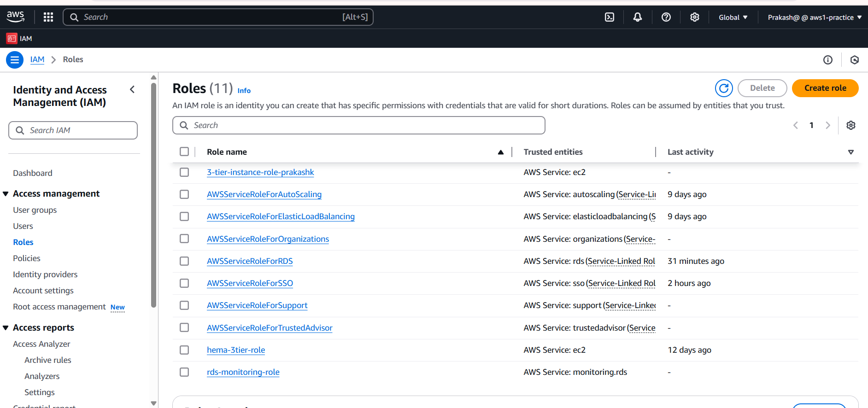
Task: Click the magnifier icon in Search IAM box
Action: 20,130
